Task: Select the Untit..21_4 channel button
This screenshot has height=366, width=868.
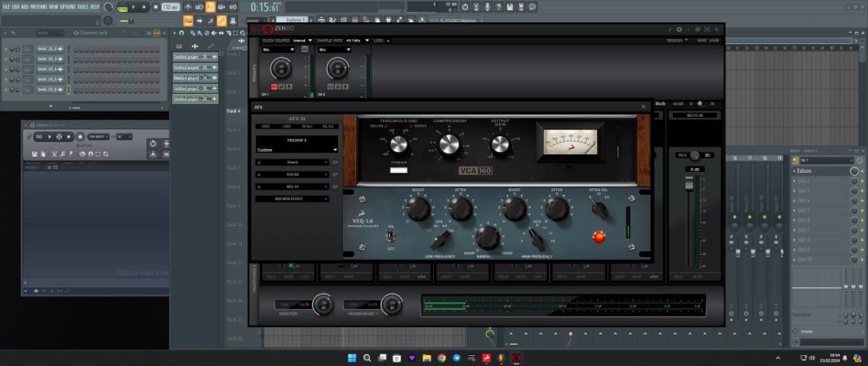Action: pyautogui.click(x=51, y=69)
